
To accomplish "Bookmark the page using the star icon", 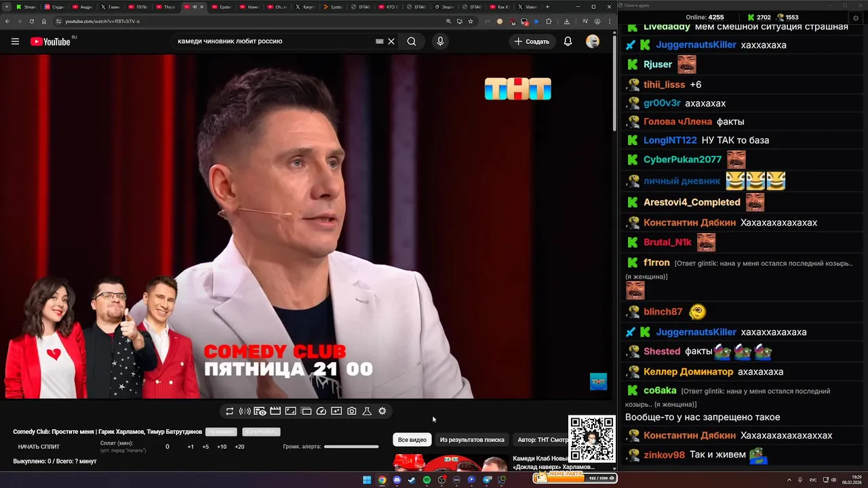I will pos(471,21).
